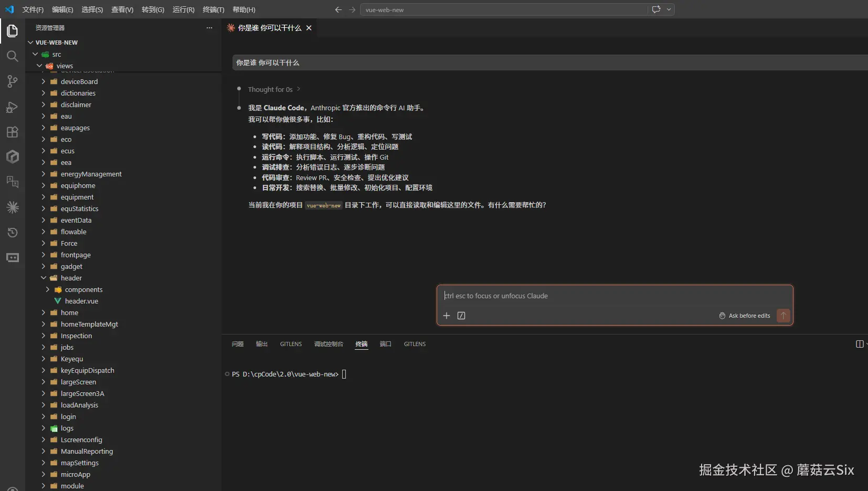Switch to the 问题 panel tab
Viewport: 868px width, 491px height.
tap(238, 344)
